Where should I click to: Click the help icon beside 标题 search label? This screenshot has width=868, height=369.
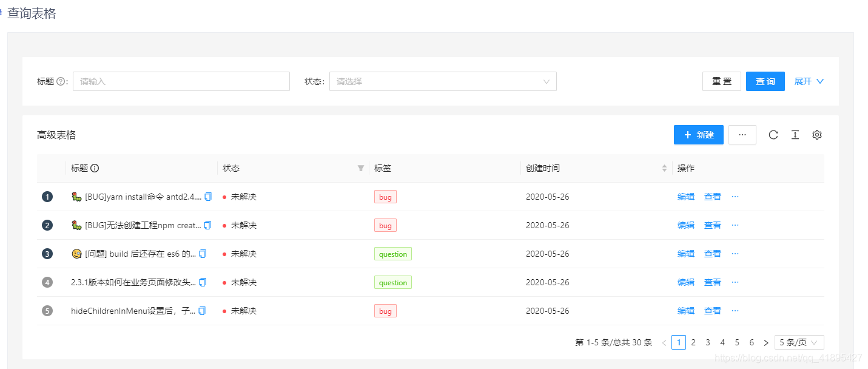tap(61, 81)
